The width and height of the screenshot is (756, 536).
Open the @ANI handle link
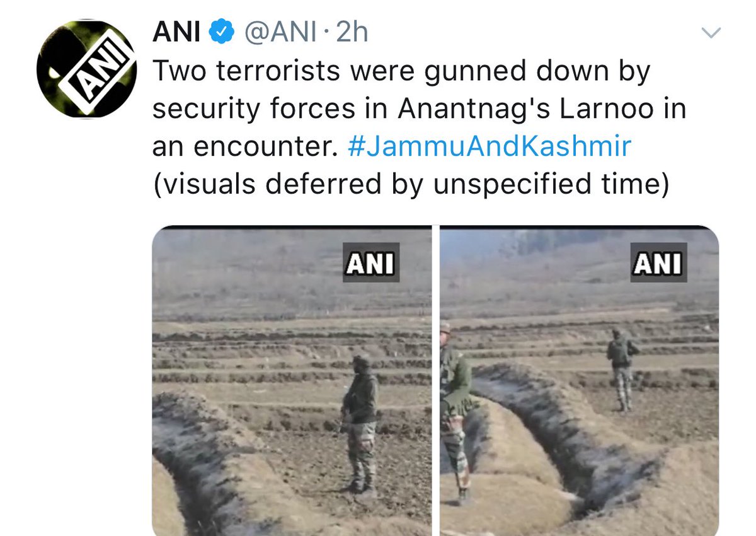281,33
